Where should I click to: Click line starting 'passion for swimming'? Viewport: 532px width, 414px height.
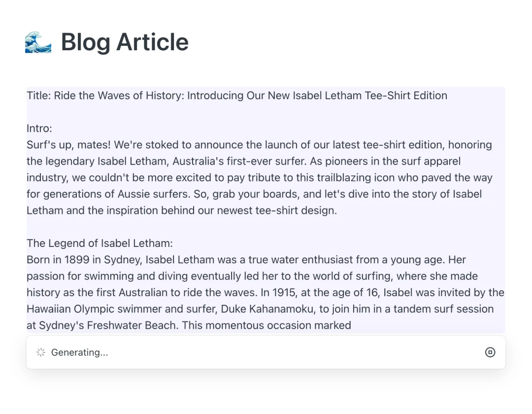[x=252, y=276]
